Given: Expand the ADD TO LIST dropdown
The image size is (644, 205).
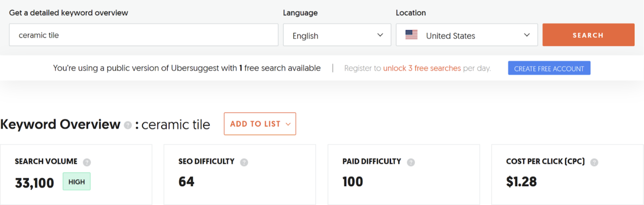Looking at the screenshot, I should (x=260, y=124).
